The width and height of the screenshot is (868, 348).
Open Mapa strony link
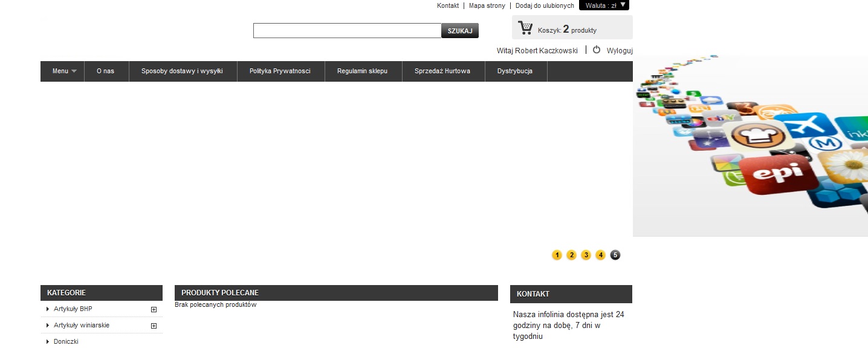tap(487, 5)
